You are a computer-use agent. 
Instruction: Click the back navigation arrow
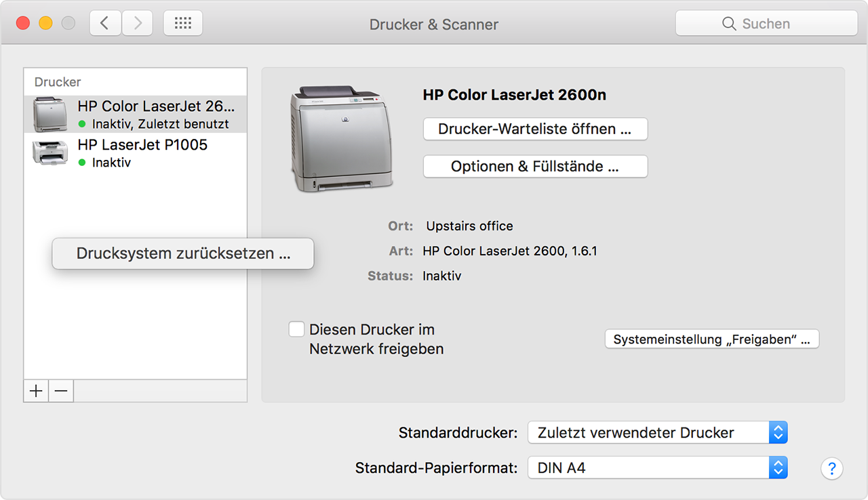pos(105,24)
